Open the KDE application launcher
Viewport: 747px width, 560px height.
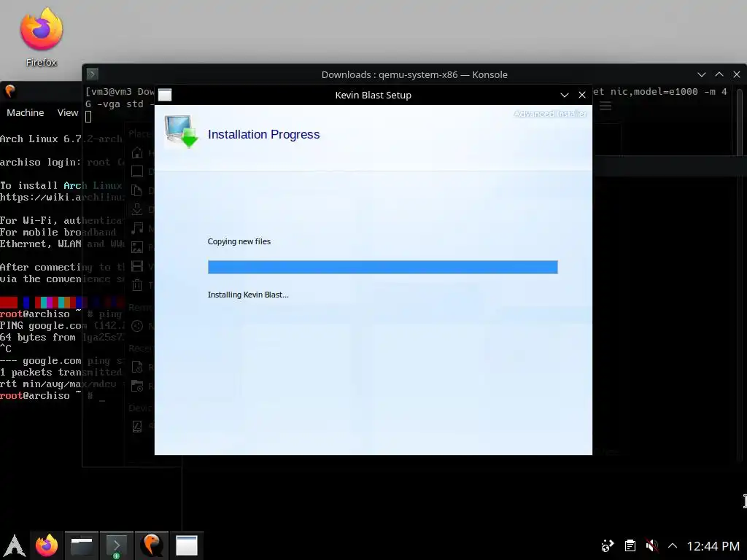tap(15, 545)
